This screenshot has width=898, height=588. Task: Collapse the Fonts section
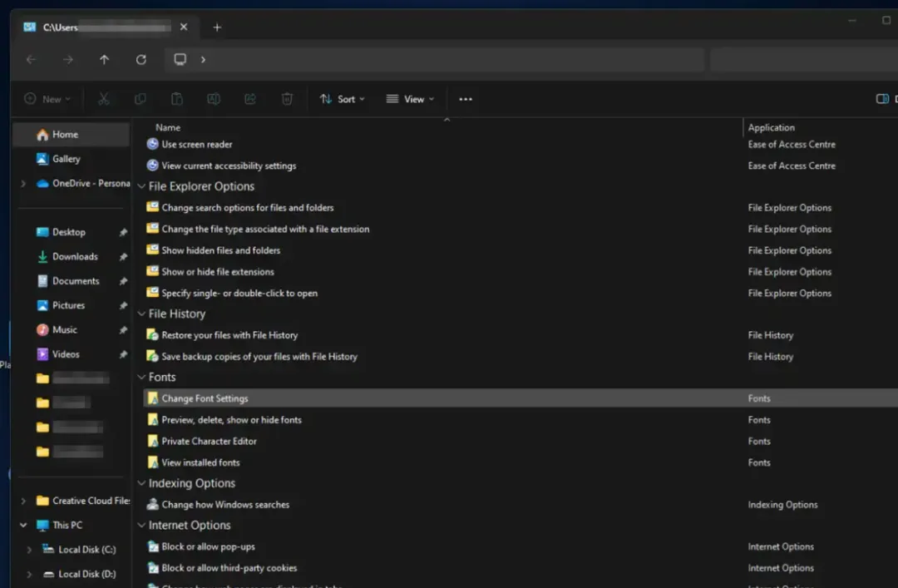point(141,377)
